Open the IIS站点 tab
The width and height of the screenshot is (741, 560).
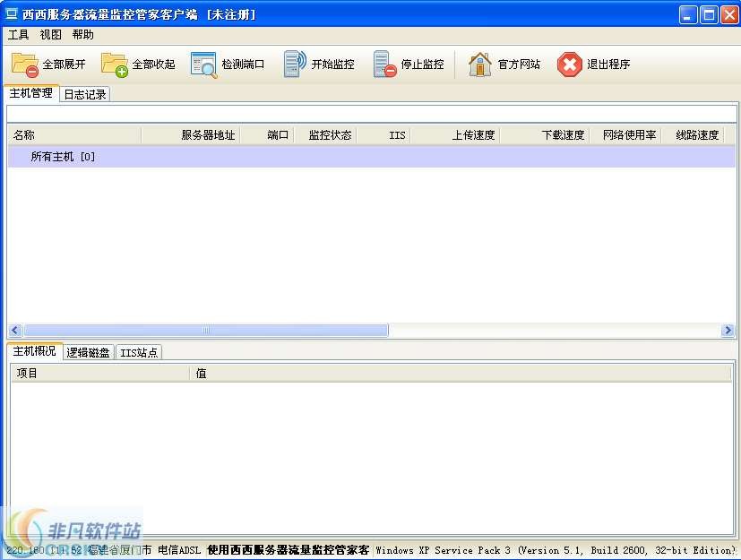coord(139,352)
